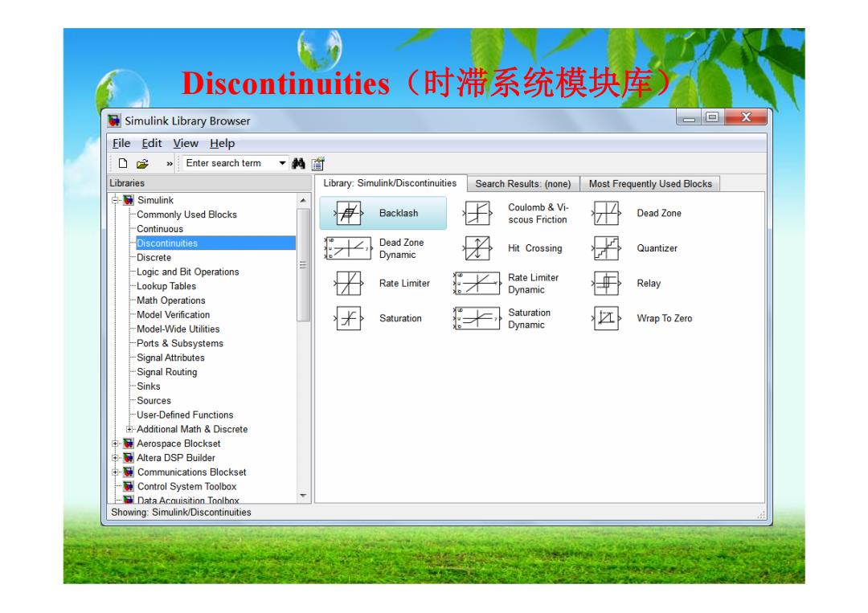Open the Help menu
The width and height of the screenshot is (868, 613).
pos(222,143)
